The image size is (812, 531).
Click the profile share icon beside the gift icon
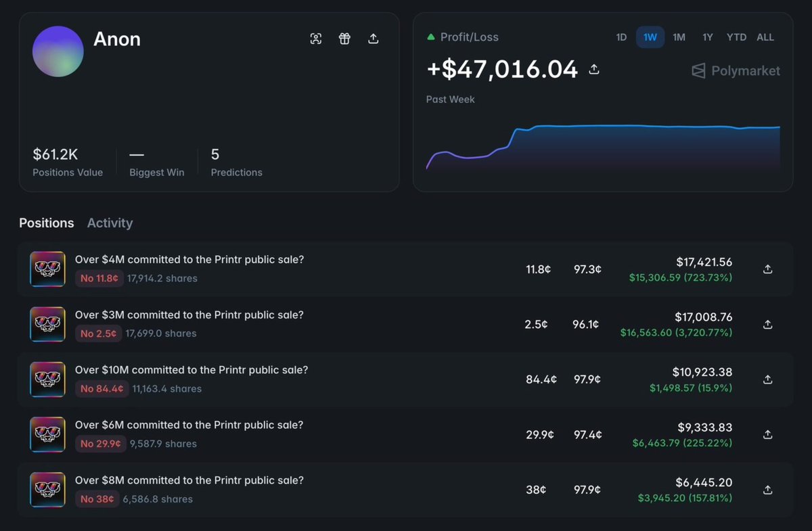pos(373,39)
